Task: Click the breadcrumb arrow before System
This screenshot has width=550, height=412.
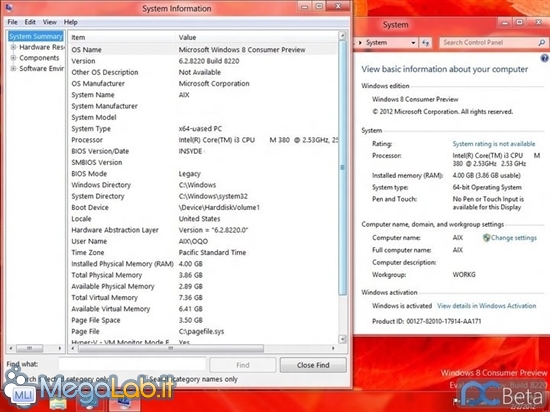Action: [360, 43]
